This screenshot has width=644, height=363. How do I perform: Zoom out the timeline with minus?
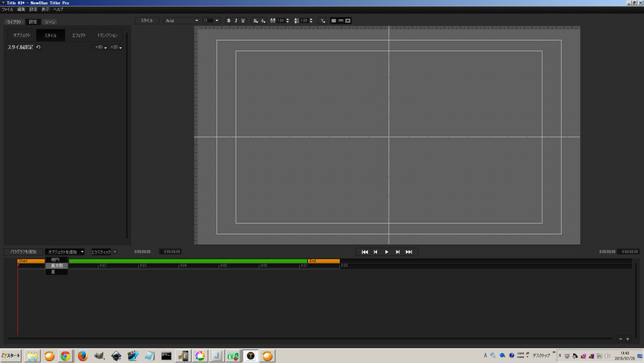620,339
